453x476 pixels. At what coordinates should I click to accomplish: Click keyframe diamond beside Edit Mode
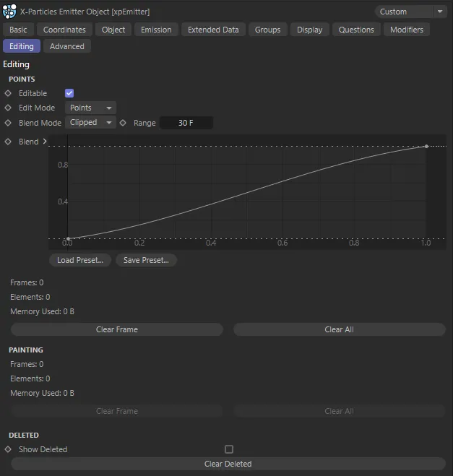click(8, 108)
